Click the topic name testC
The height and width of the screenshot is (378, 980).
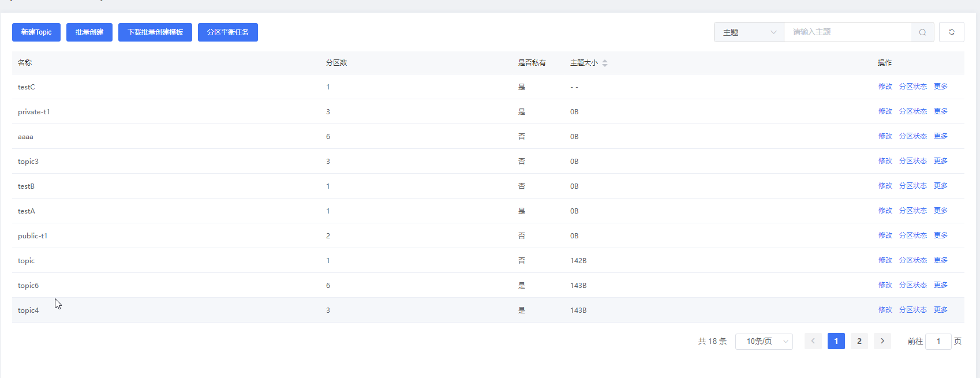[x=27, y=87]
